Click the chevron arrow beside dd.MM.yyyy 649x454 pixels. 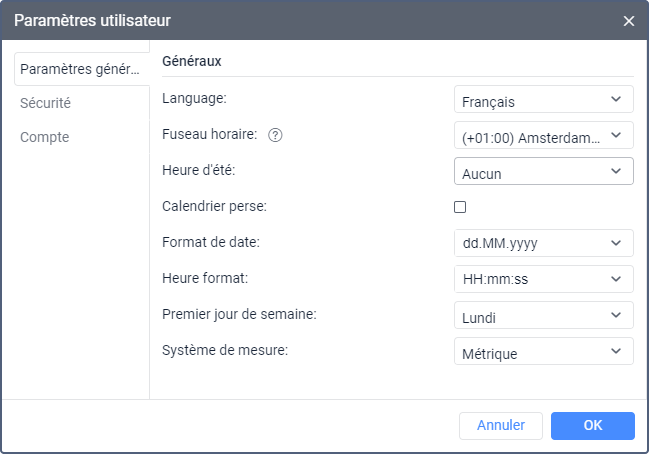616,243
